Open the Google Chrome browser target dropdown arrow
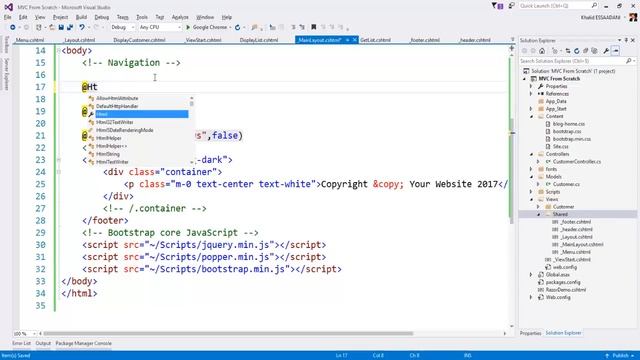Image resolution: width=640 pixels, height=360 pixels. [x=231, y=27]
